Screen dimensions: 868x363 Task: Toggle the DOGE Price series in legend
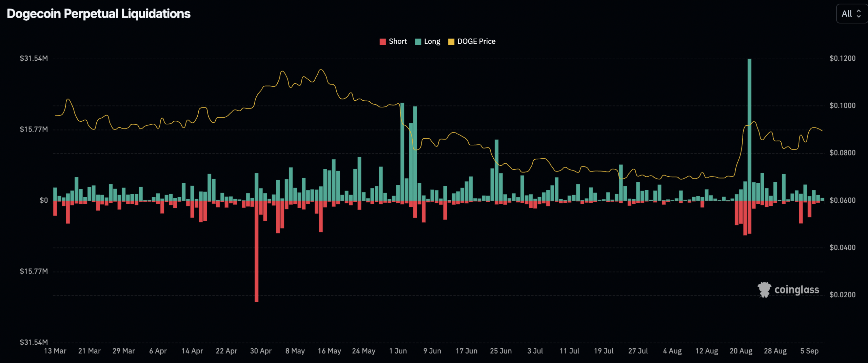coord(472,41)
